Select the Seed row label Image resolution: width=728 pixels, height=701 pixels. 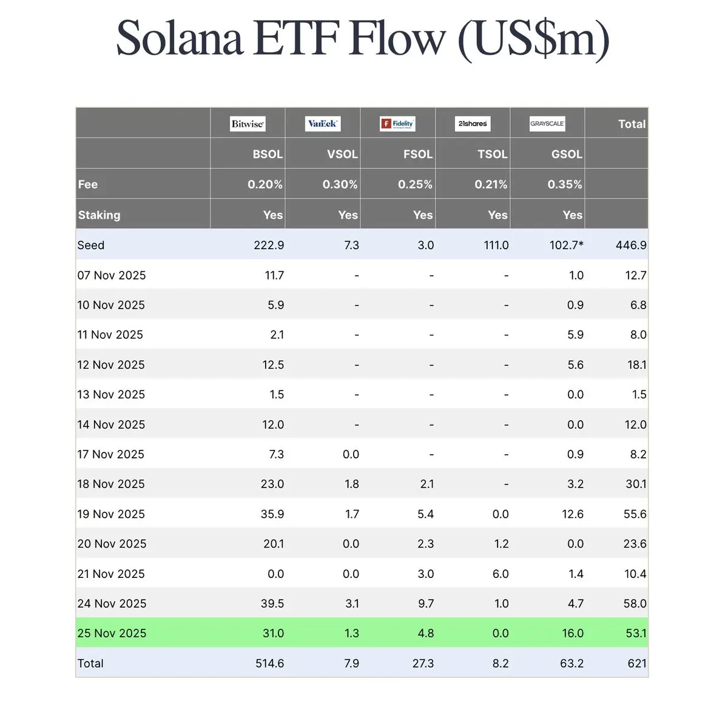pos(91,245)
